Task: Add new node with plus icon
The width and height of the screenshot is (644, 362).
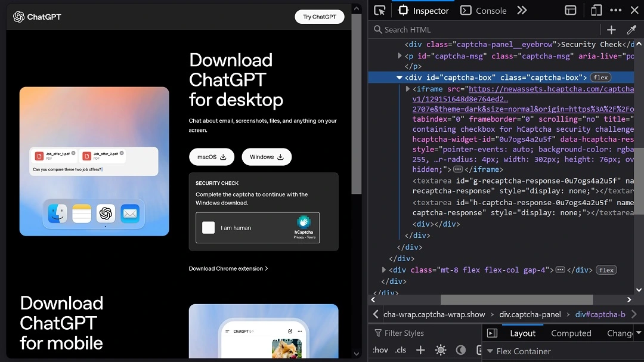Action: pos(611,30)
